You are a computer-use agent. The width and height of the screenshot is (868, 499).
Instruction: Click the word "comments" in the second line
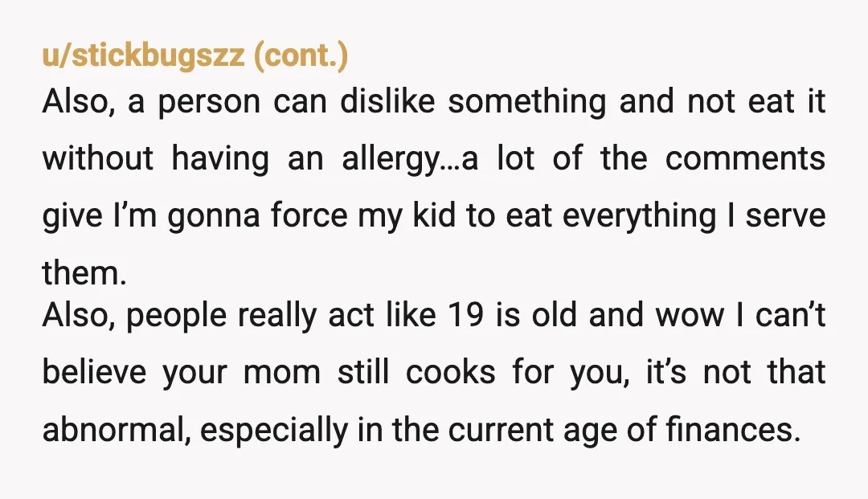pyautogui.click(x=745, y=159)
